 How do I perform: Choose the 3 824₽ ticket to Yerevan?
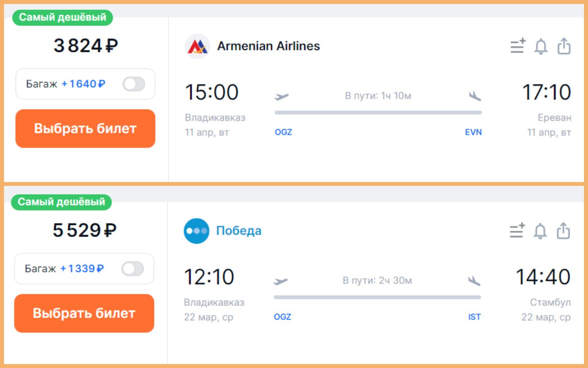coord(85,128)
